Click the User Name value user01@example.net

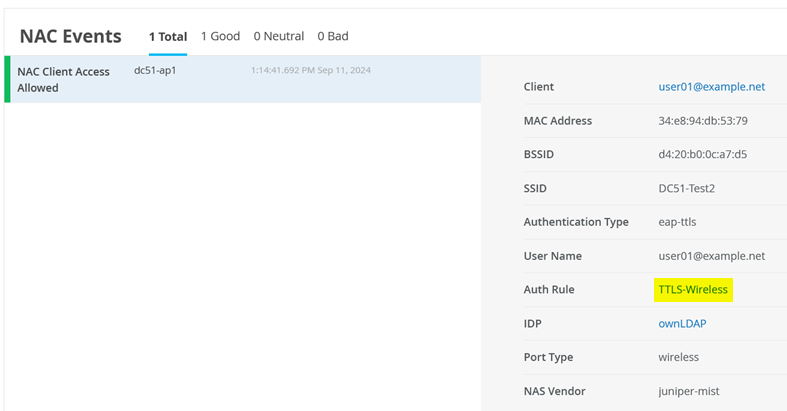click(x=711, y=256)
